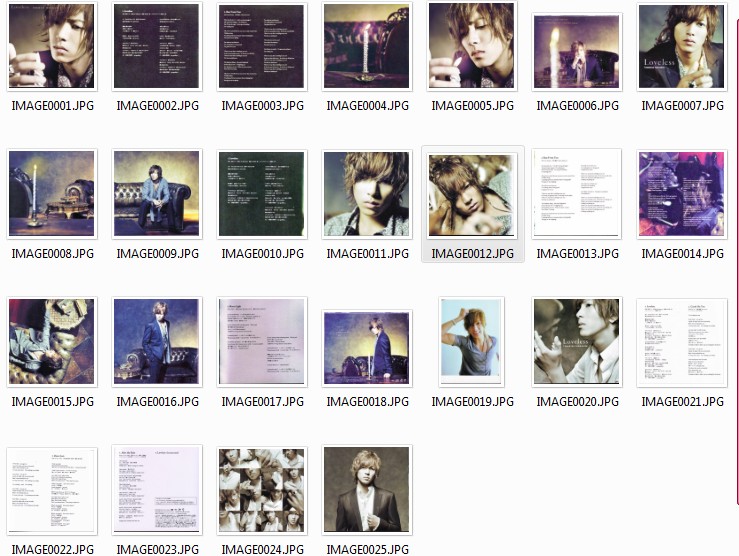
Task: Click the file name IMAGE0016.JPG
Action: point(157,401)
